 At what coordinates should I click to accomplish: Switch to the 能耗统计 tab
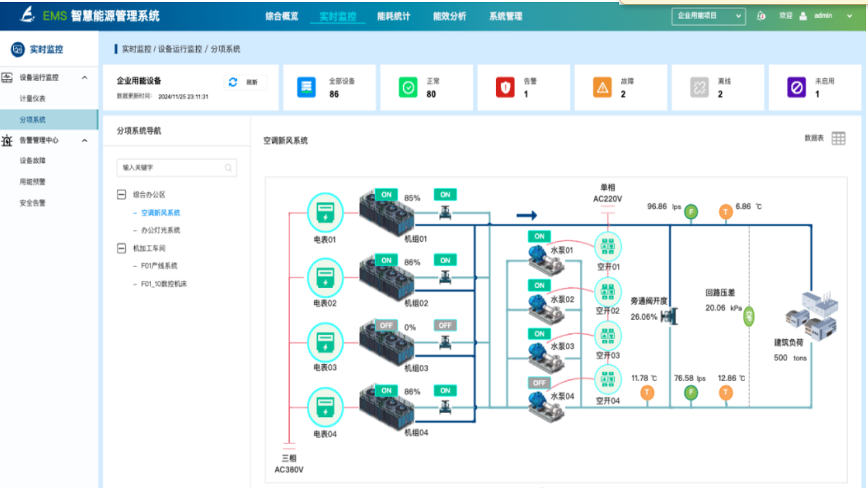click(x=393, y=16)
